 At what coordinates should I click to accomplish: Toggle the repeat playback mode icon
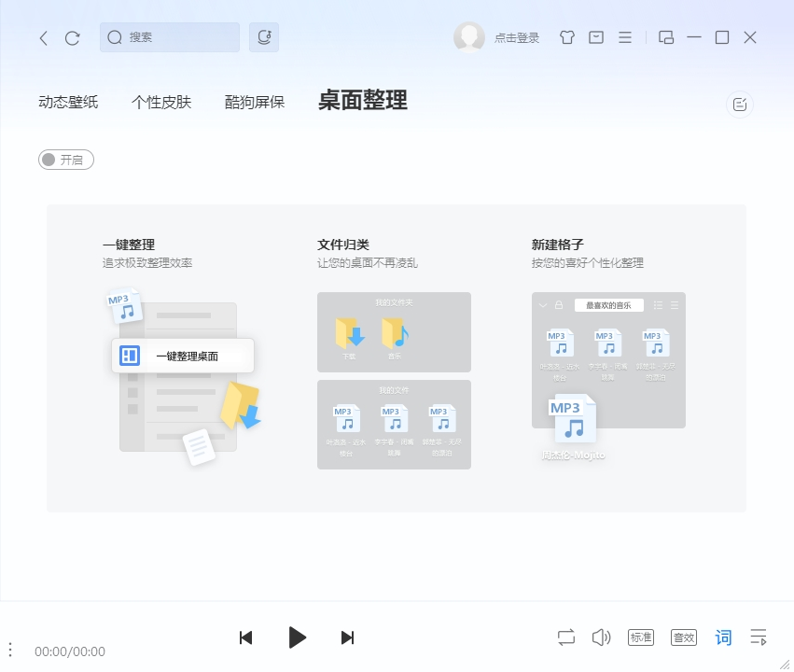(565, 637)
